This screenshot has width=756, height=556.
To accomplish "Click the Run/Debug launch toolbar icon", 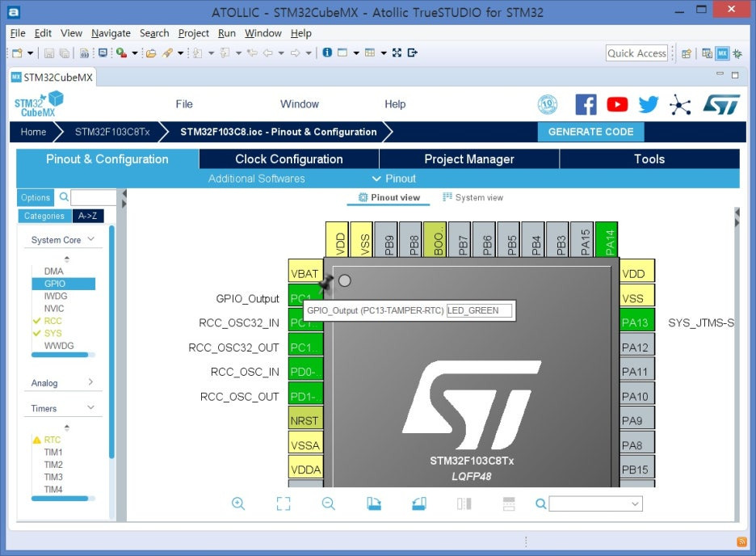I will (121, 53).
